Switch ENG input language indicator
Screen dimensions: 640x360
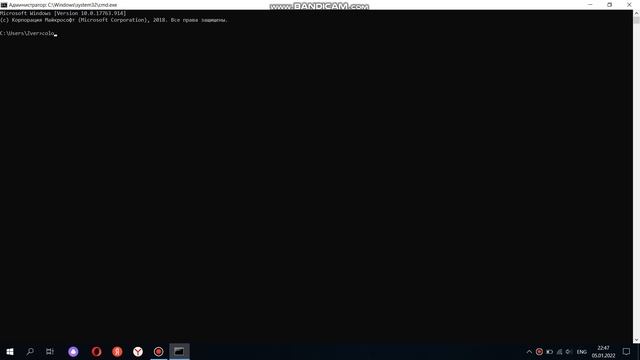coord(582,352)
